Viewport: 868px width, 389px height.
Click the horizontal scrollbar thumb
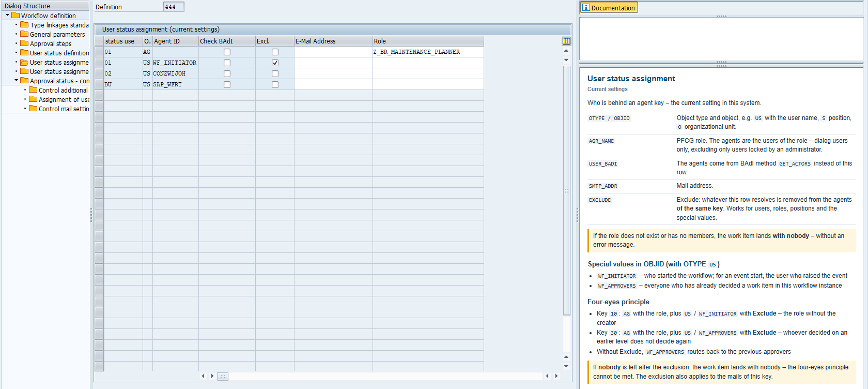pyautogui.click(x=223, y=376)
